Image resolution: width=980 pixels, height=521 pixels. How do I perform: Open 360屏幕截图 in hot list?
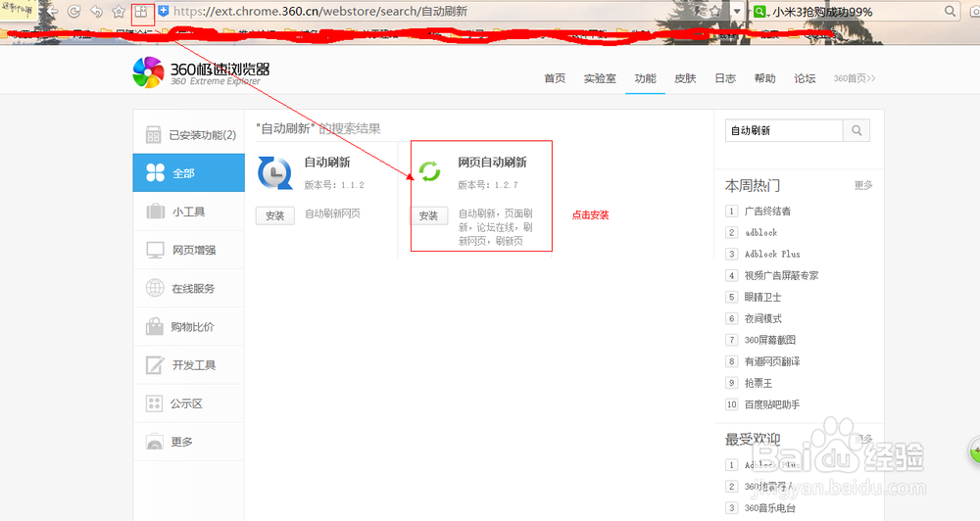[769, 340]
